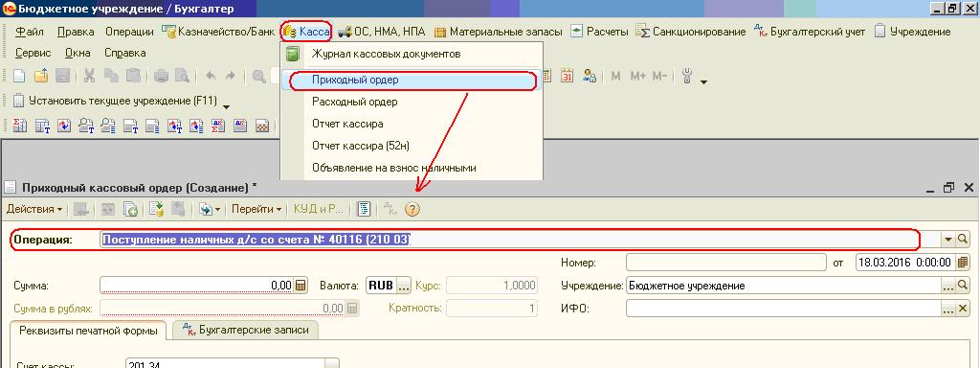Click the Save floppy disk icon
The image size is (980, 368).
pyautogui.click(x=62, y=76)
